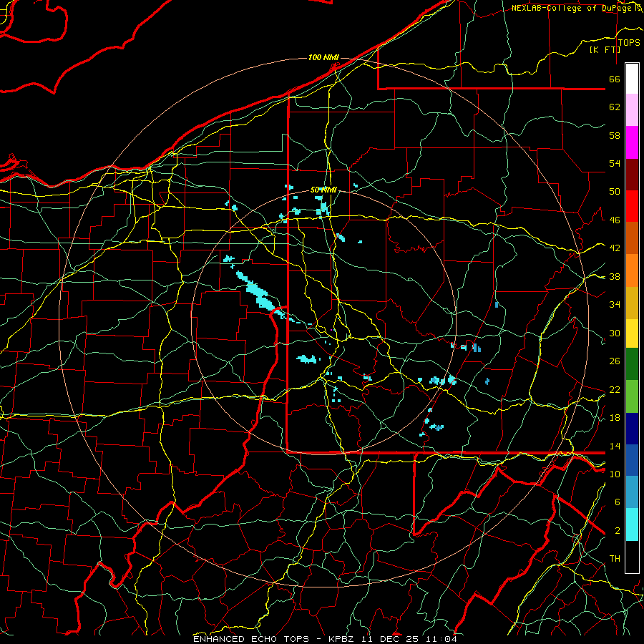
Task: Pick the medium blue legend swatch
Action: click(x=632, y=460)
